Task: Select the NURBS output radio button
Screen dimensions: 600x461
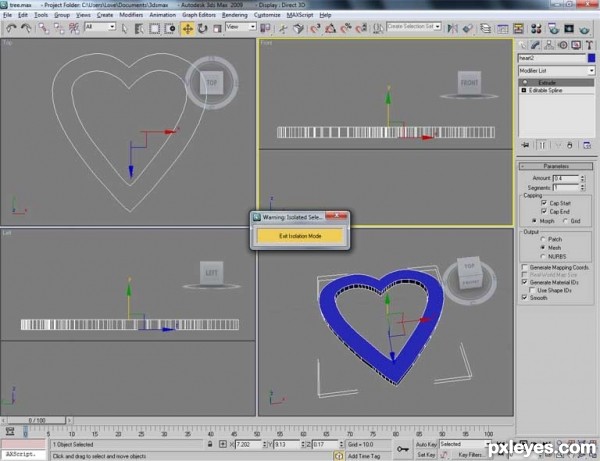Action: click(x=543, y=256)
